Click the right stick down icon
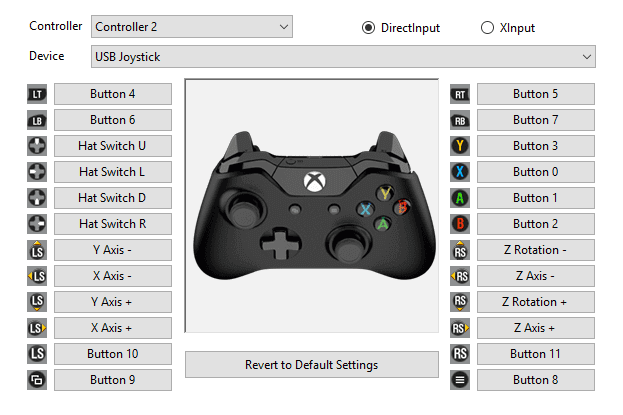The image size is (623, 415). click(460, 302)
